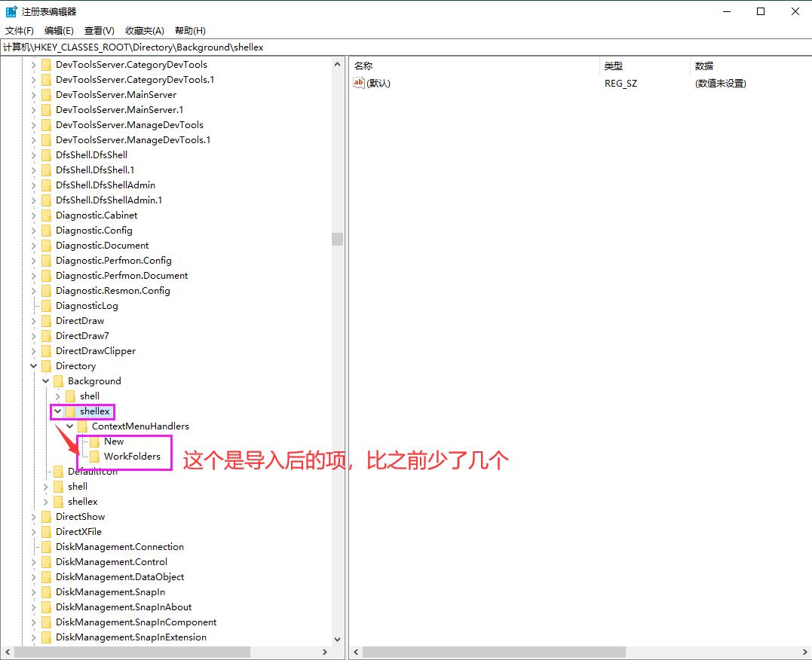This screenshot has width=812, height=660.
Task: Expand DevToolsServer.MainServer key
Action: [34, 95]
